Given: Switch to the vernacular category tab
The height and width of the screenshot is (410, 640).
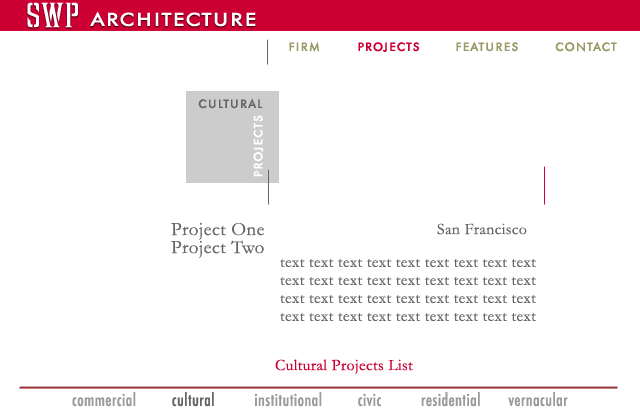Looking at the screenshot, I should [x=538, y=401].
